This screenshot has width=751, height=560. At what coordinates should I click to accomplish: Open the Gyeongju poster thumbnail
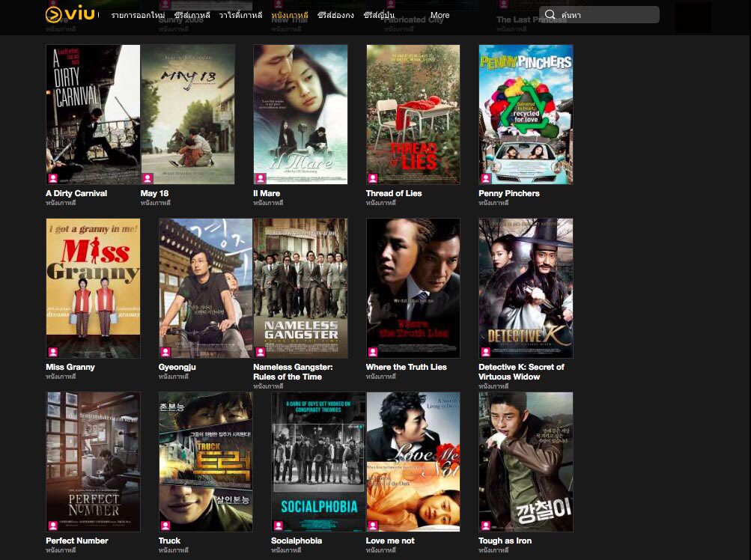[x=205, y=288]
